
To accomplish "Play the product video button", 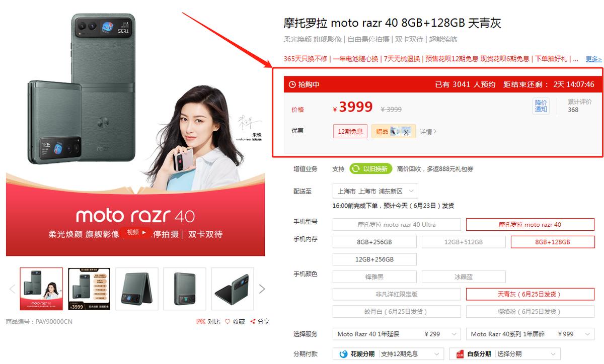I will (x=136, y=232).
